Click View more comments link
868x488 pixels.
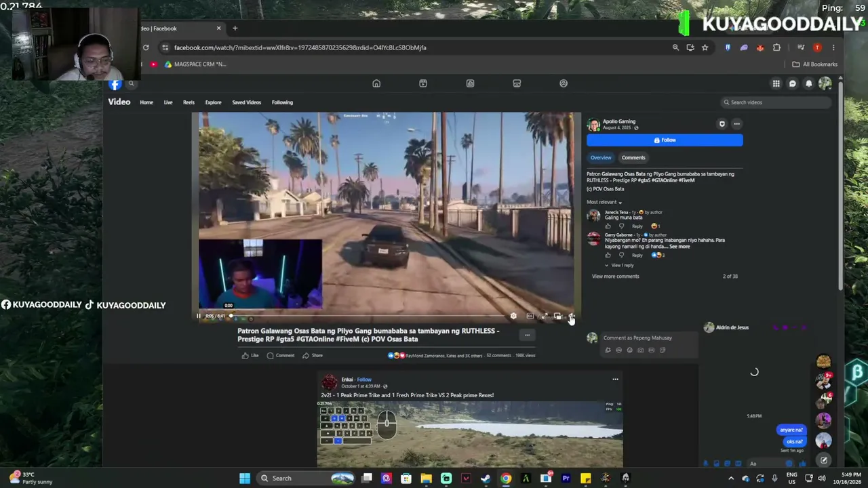615,277
